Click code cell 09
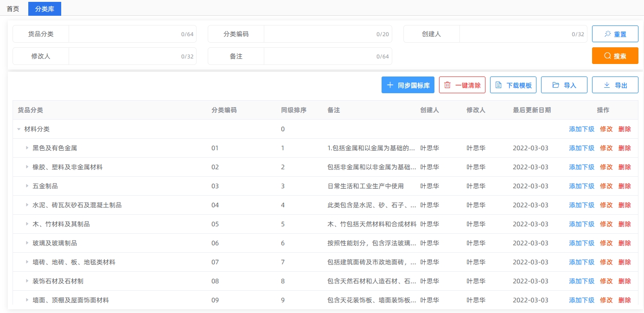The image size is (644, 313). click(x=215, y=300)
